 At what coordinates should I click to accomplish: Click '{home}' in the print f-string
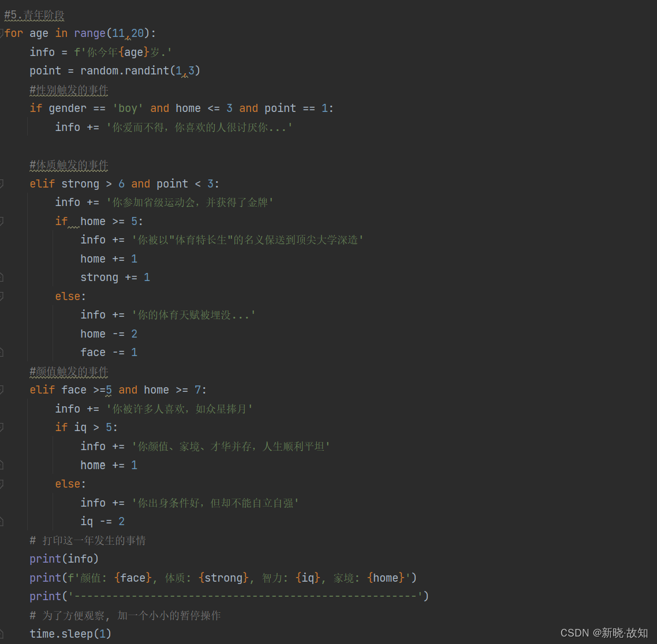[x=386, y=578]
